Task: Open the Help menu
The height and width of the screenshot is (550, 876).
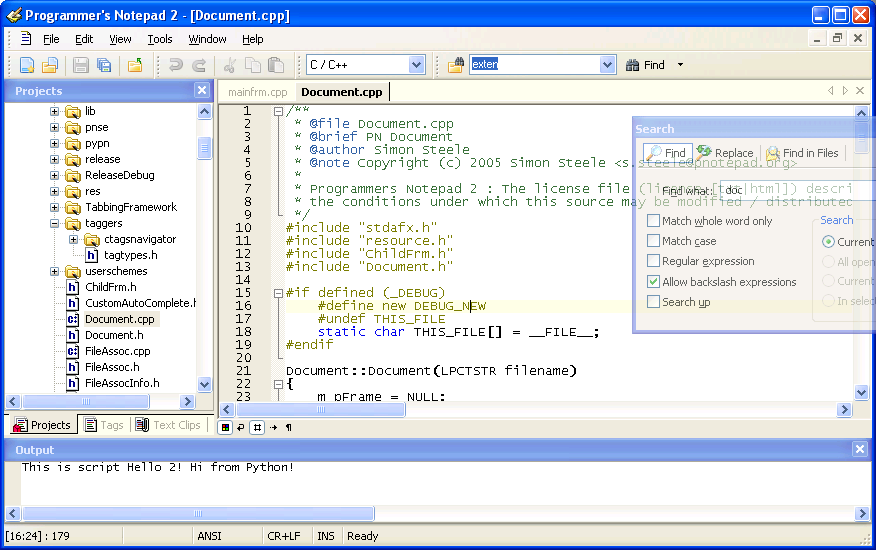Action: tap(253, 39)
